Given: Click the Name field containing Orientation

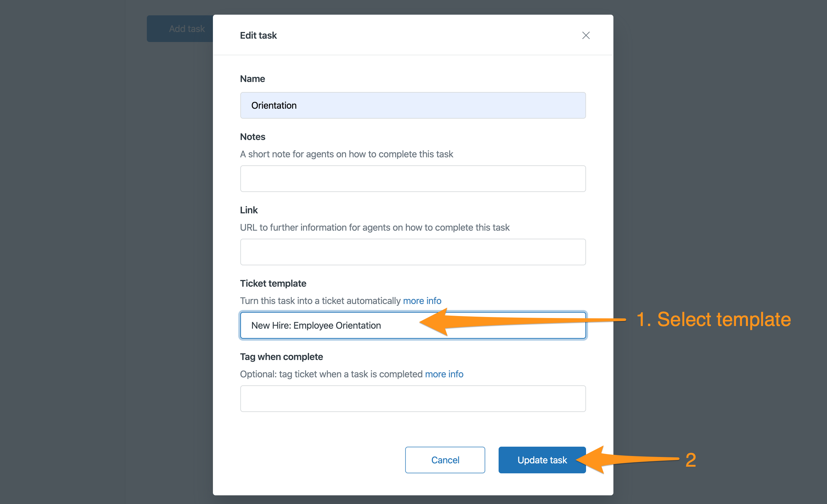Looking at the screenshot, I should point(413,105).
